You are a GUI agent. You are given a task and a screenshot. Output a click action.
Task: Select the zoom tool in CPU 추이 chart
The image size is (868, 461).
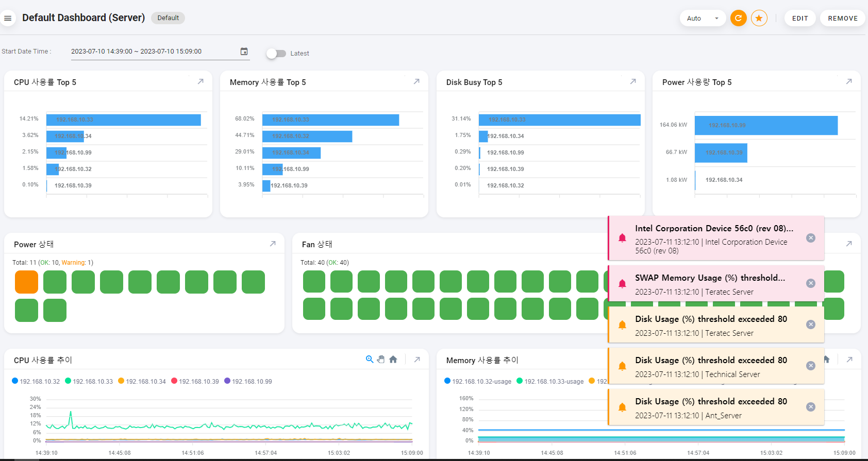tap(370, 360)
